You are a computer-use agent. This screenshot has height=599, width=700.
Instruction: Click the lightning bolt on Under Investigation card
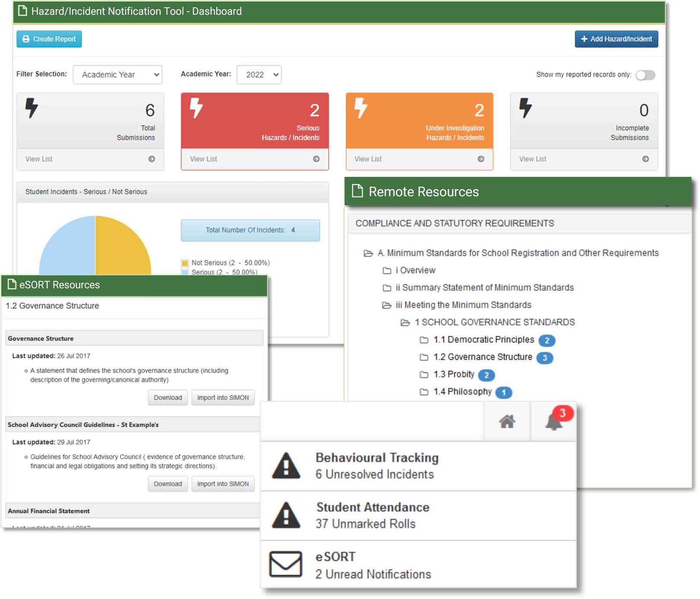[x=361, y=108]
